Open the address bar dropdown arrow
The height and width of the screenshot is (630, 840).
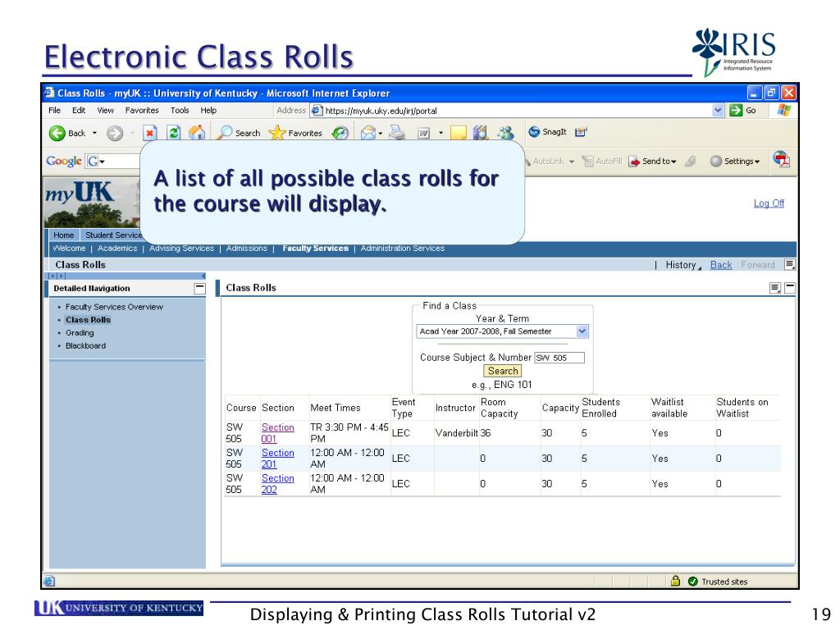(x=718, y=111)
